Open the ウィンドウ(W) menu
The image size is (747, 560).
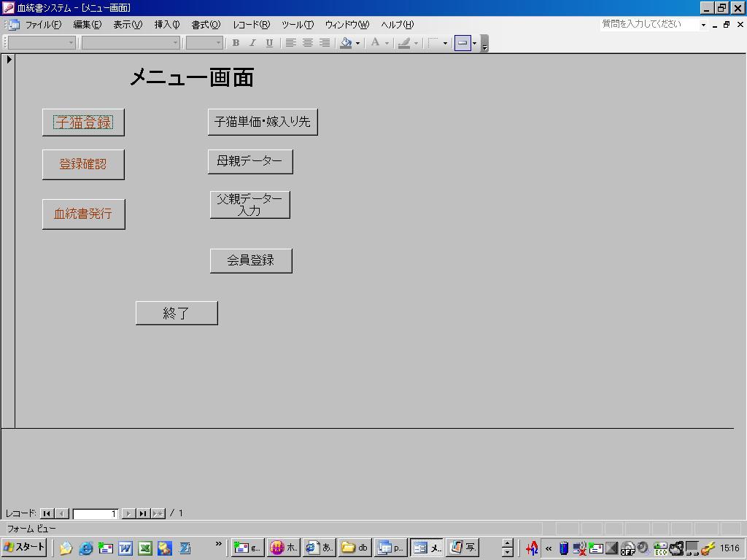(347, 25)
